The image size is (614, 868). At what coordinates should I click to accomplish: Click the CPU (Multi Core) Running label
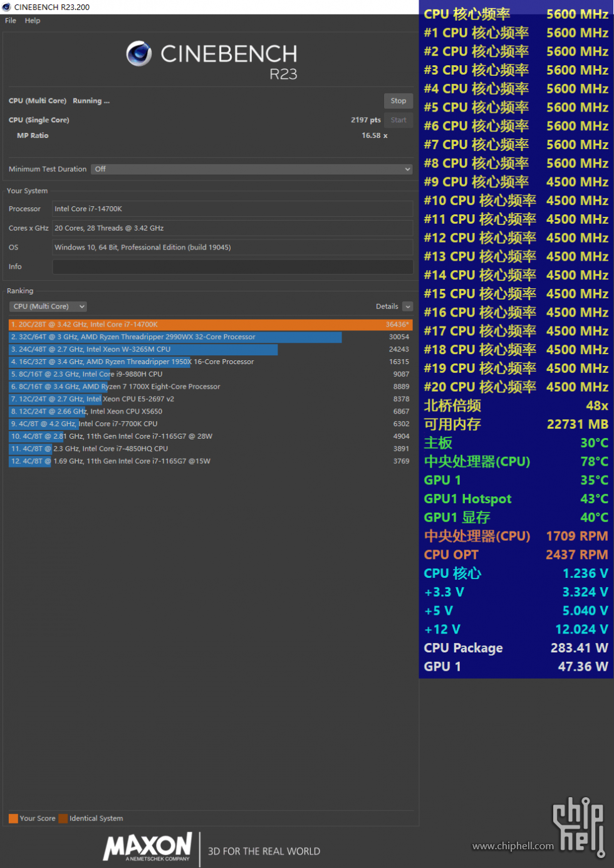tap(59, 101)
